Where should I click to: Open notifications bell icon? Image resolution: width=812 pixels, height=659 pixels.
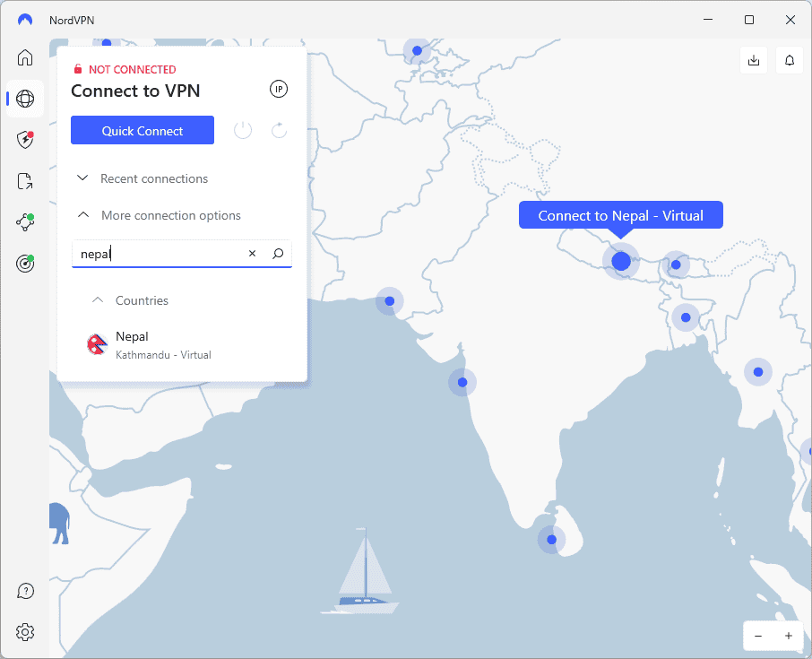pyautogui.click(x=790, y=60)
